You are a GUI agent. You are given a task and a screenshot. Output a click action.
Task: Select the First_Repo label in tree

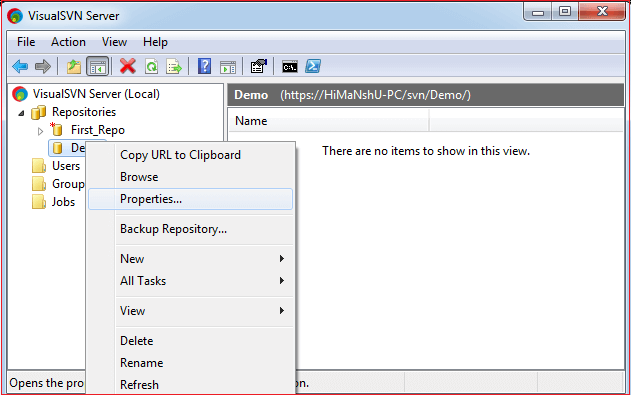[98, 130]
